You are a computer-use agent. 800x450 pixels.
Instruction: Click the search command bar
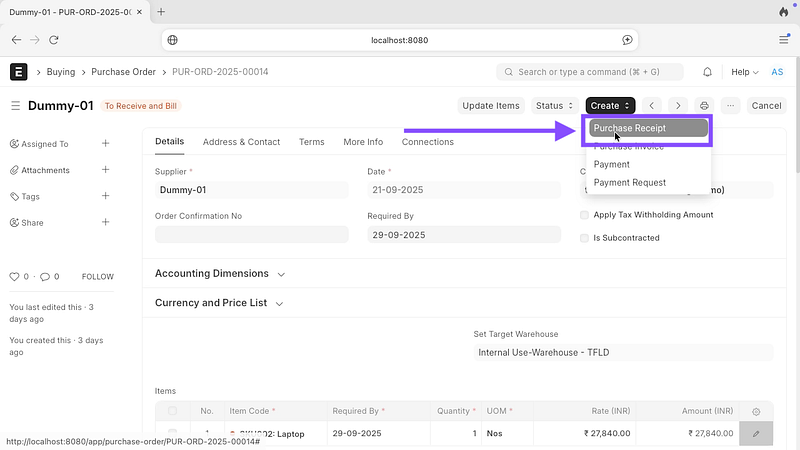pos(590,72)
